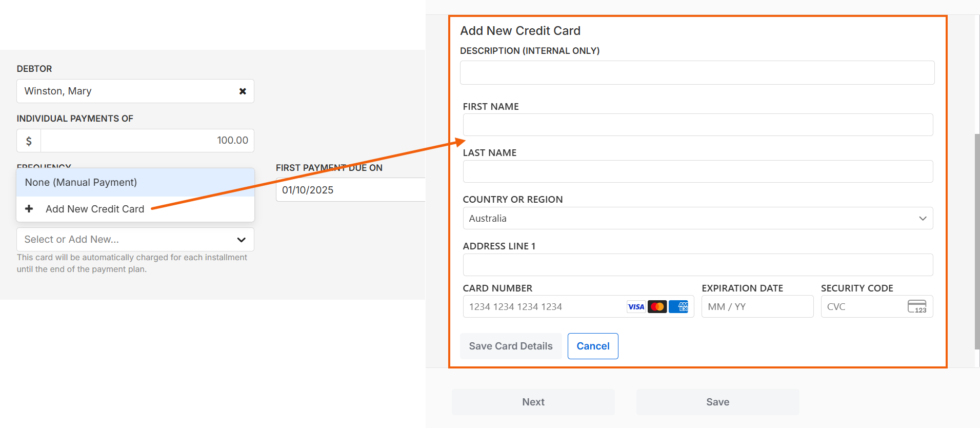Viewport: 980px width, 428px height.
Task: Click the CVC card icon
Action: tap(917, 307)
